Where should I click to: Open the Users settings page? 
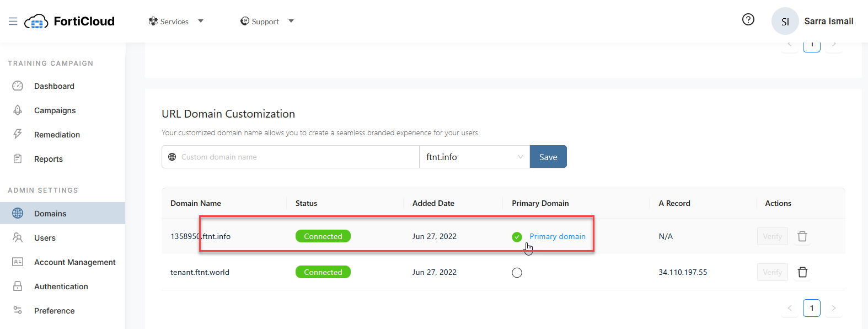(45, 238)
